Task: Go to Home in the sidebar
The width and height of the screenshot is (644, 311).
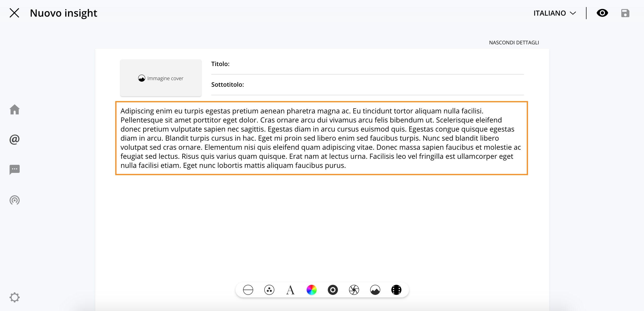Action: [x=15, y=109]
